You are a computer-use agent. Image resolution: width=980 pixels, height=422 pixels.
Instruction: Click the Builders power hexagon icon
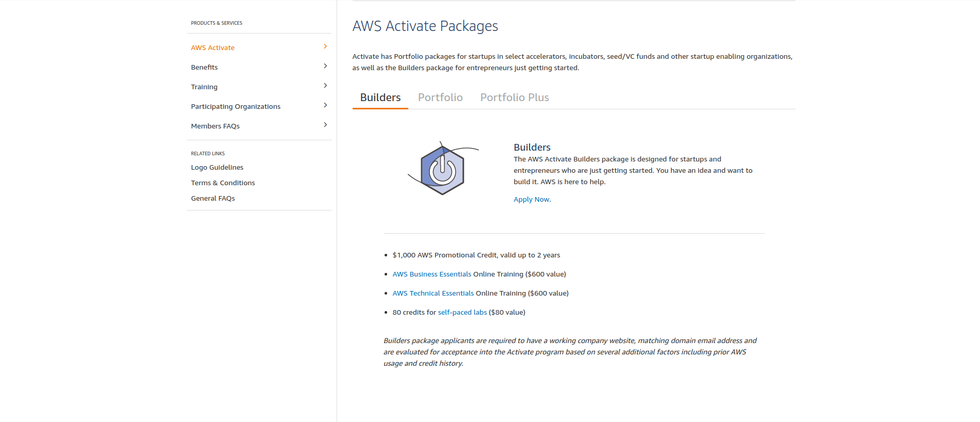click(442, 170)
